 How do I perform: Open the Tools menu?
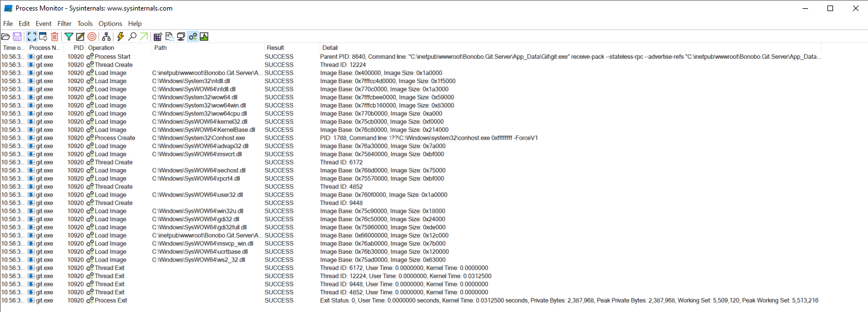85,24
